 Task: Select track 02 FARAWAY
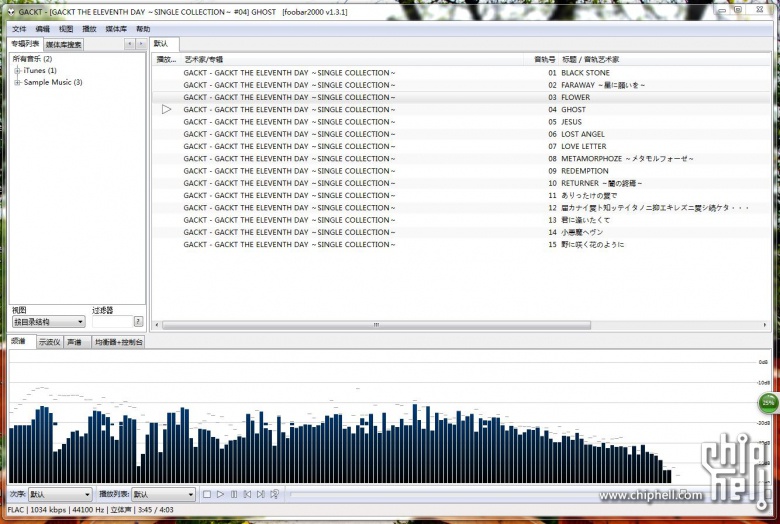click(x=461, y=85)
